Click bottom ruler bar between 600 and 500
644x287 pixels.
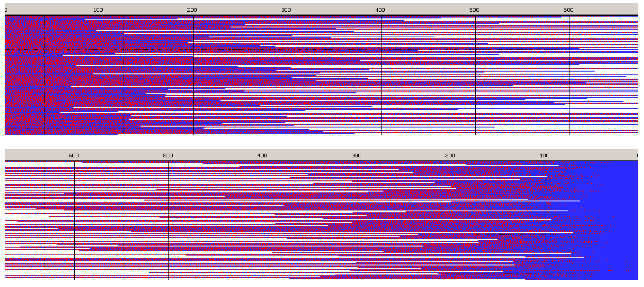tap(121, 155)
